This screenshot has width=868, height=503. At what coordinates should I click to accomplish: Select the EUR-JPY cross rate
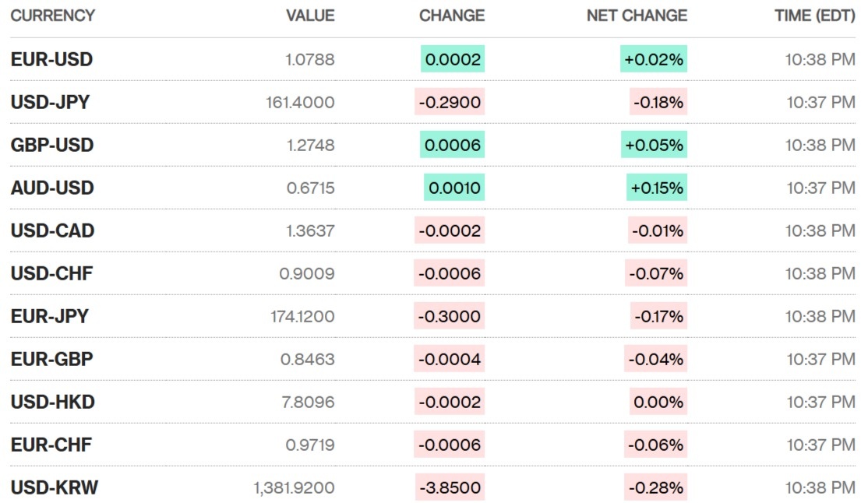pos(49,316)
